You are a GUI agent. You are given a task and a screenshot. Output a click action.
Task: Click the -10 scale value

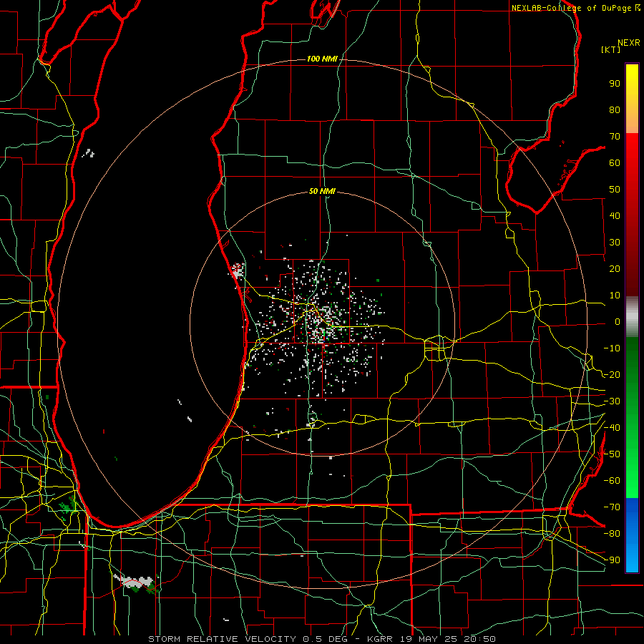click(612, 348)
